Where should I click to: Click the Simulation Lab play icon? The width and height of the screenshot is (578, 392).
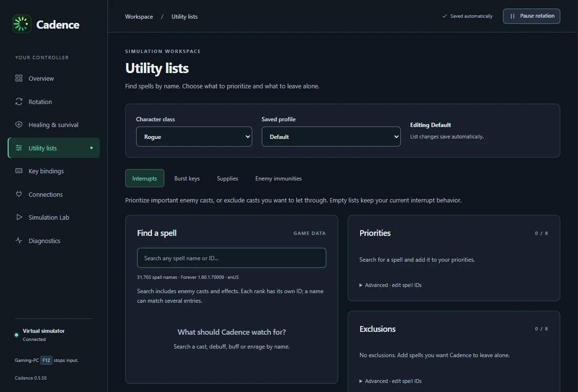19,217
